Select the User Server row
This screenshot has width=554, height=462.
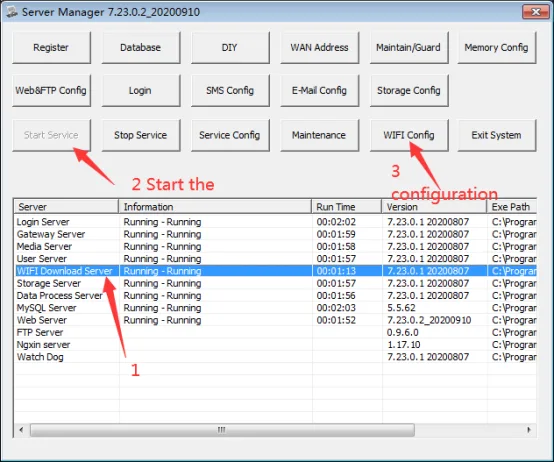[275, 259]
